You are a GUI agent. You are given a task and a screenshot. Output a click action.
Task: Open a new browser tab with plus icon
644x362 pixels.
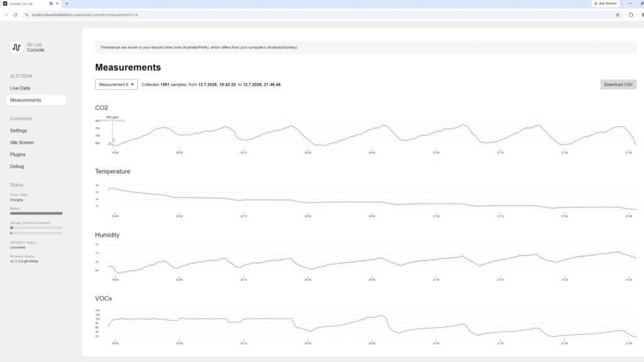(x=67, y=4)
